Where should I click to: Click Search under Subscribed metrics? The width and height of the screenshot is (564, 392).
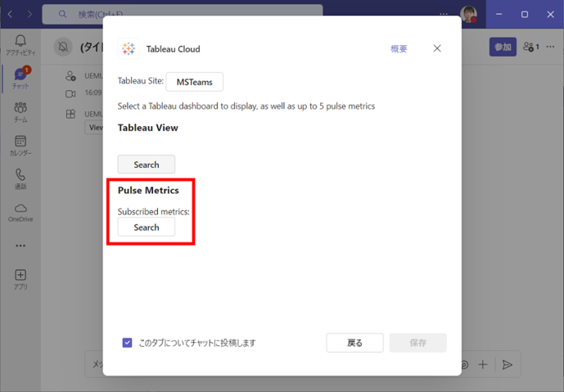coord(147,227)
